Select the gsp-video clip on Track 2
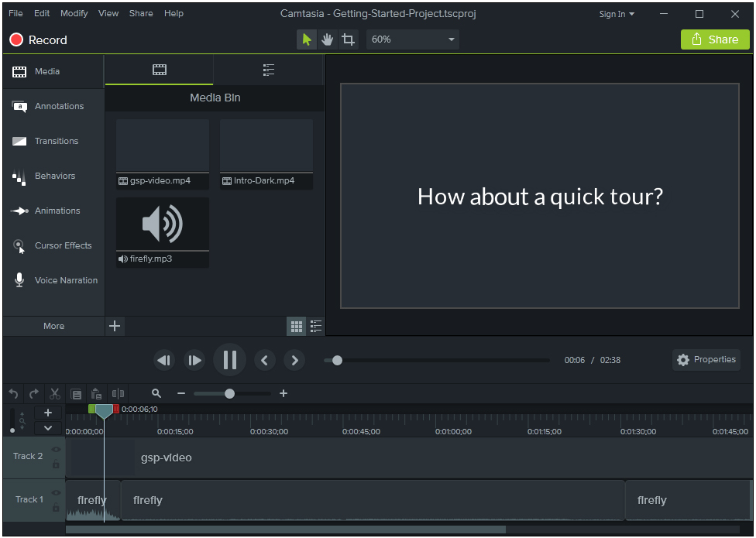 (x=410, y=457)
